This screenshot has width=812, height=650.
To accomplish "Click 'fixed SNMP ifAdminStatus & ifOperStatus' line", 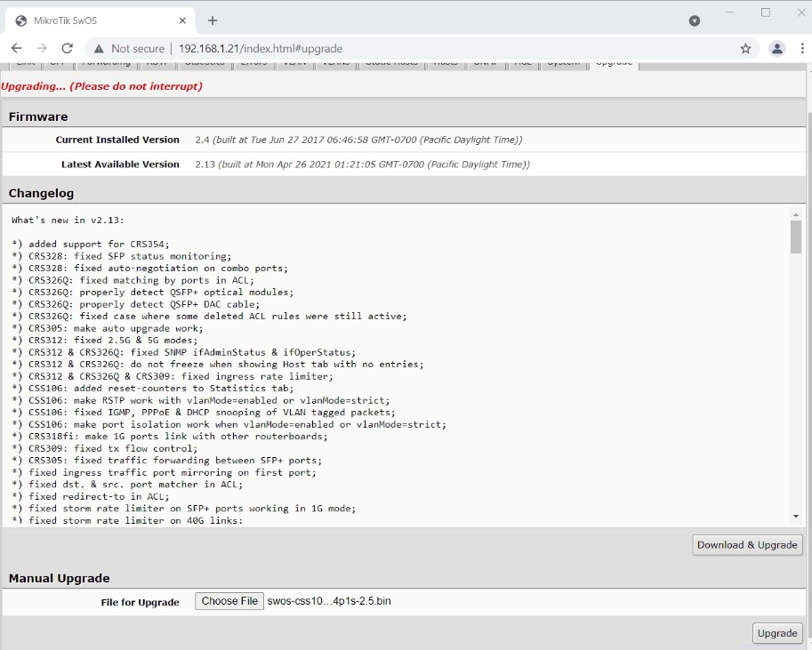I will 184,352.
